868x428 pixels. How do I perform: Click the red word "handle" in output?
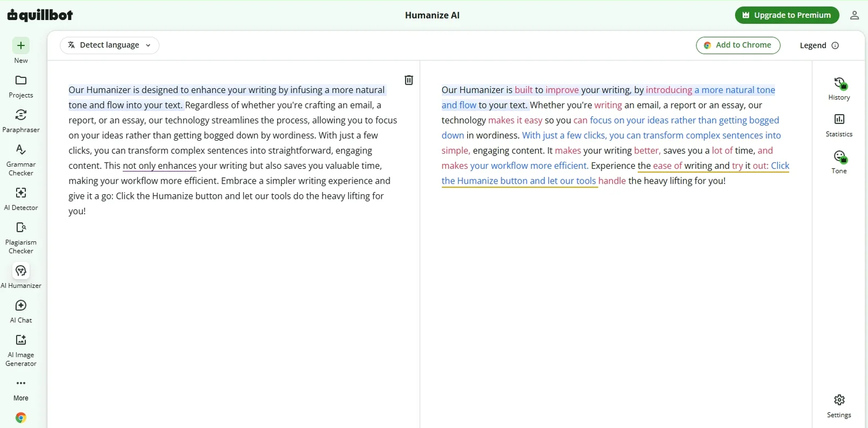coord(612,181)
